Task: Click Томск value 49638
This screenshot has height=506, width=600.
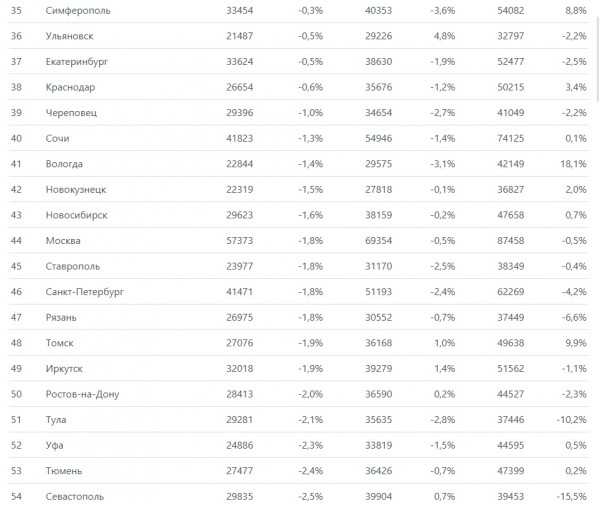Action: pos(510,343)
